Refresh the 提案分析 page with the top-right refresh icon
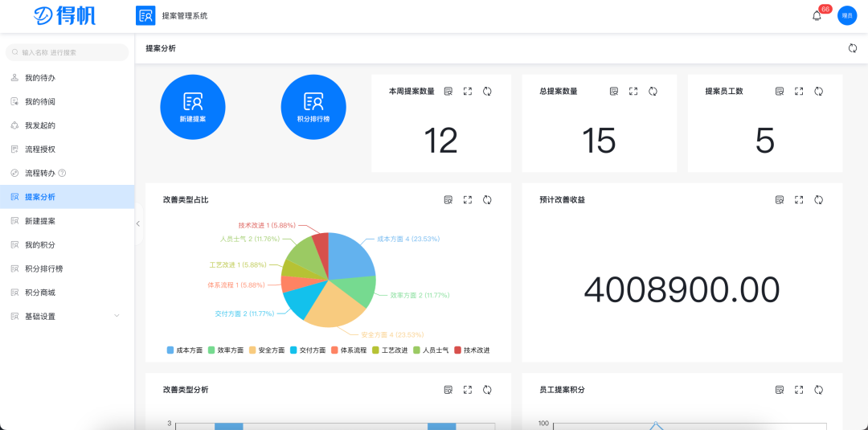868x430 pixels. [853, 48]
